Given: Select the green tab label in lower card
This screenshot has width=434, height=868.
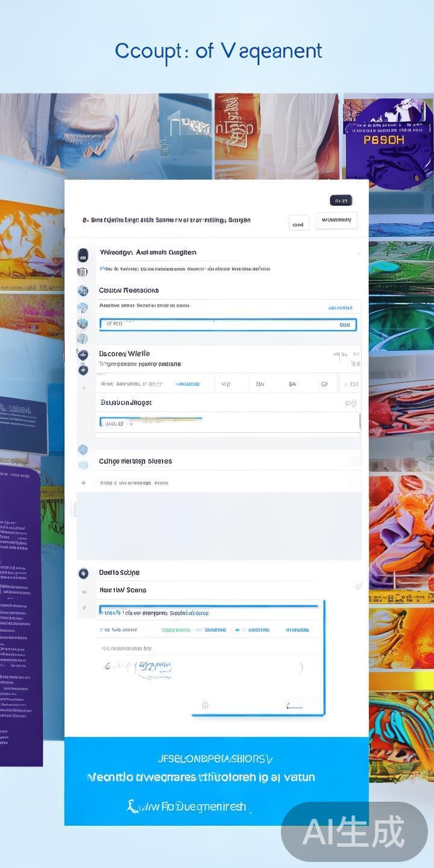Looking at the screenshot, I should (176, 630).
